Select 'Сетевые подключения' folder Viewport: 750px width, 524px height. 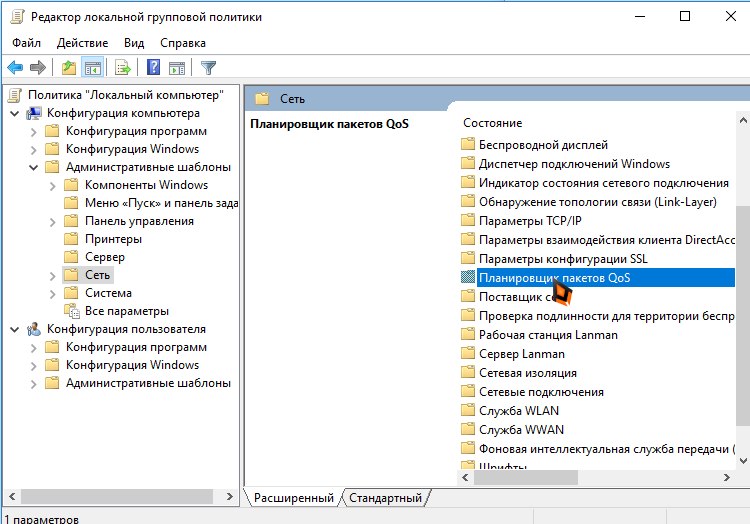tap(541, 392)
